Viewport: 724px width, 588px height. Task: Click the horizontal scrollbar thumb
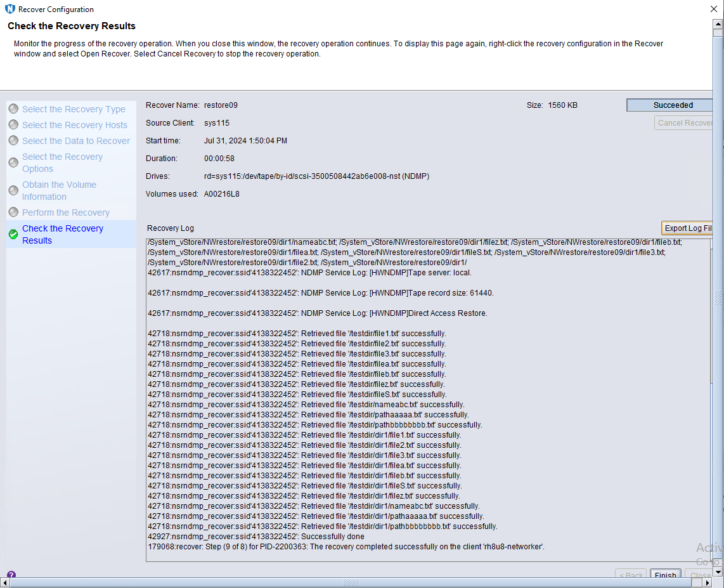(351, 583)
